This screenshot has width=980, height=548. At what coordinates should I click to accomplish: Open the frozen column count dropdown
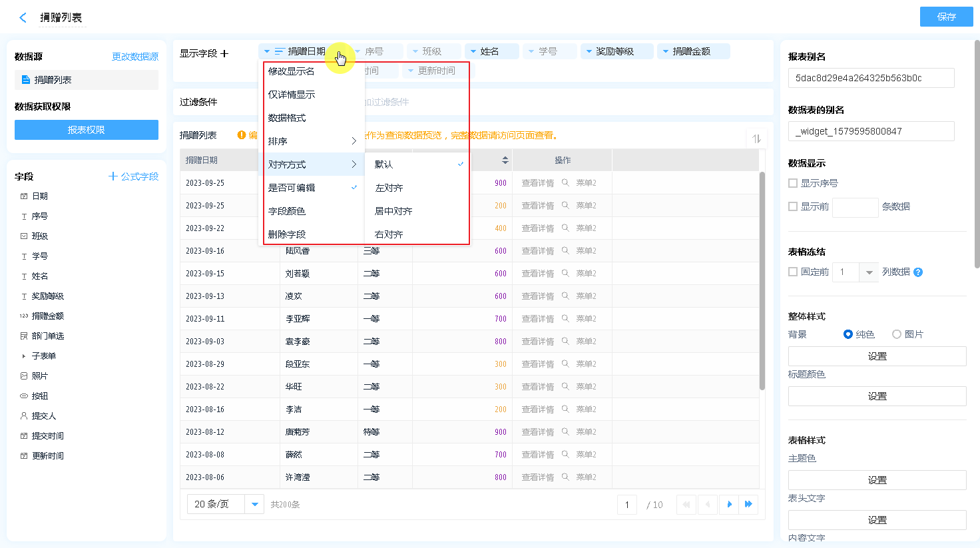point(869,272)
